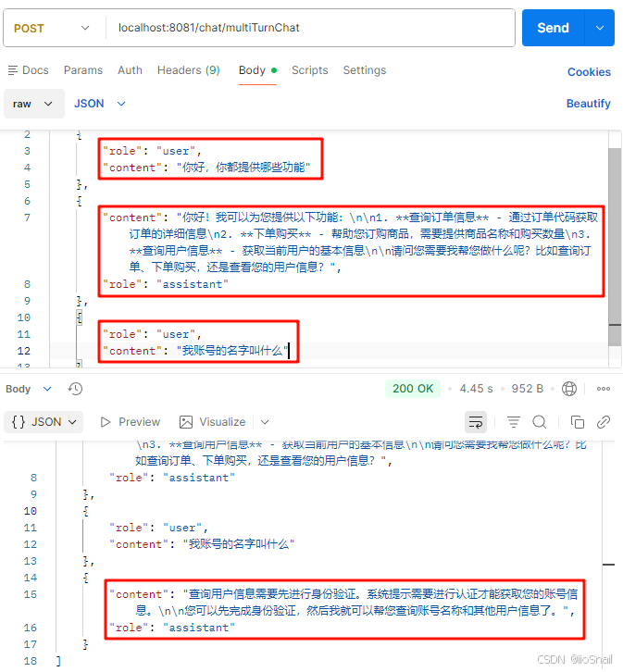
Task: Click the search response magnifier icon
Action: (539, 422)
